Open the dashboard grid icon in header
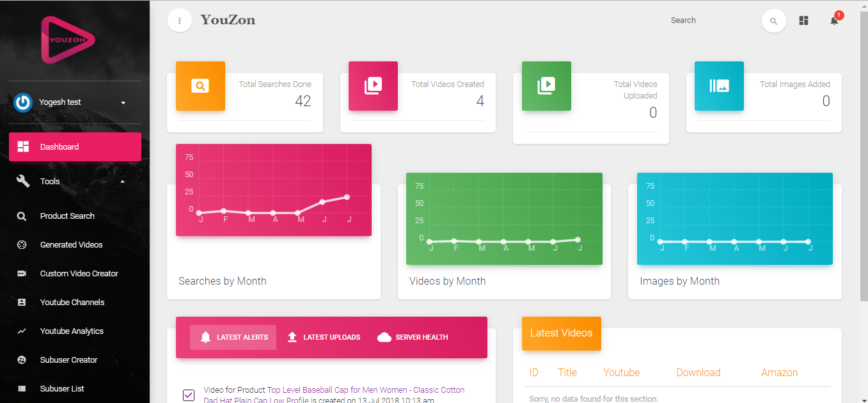 coord(804,21)
